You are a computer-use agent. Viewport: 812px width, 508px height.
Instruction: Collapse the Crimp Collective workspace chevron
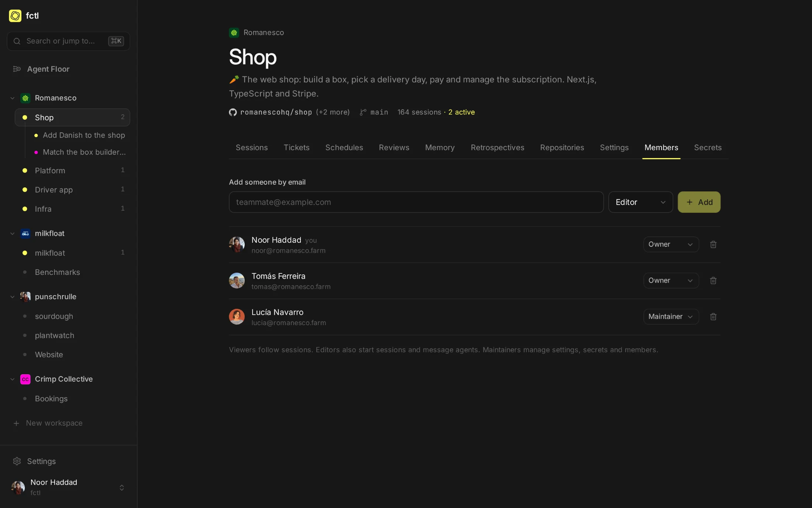[13, 379]
